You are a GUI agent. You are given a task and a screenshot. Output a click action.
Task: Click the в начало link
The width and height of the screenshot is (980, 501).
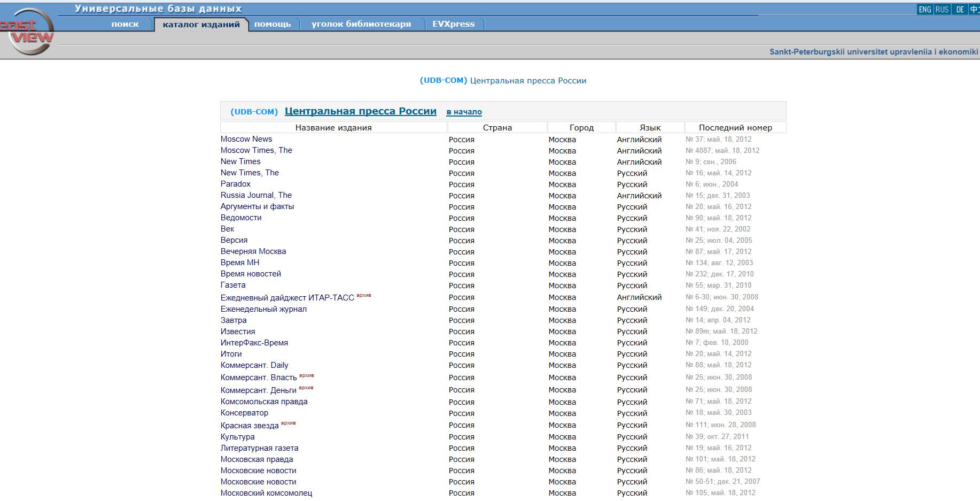coord(464,112)
